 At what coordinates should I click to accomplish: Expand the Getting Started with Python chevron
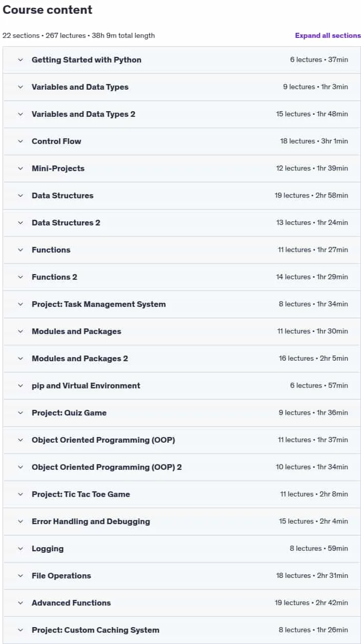(20, 60)
